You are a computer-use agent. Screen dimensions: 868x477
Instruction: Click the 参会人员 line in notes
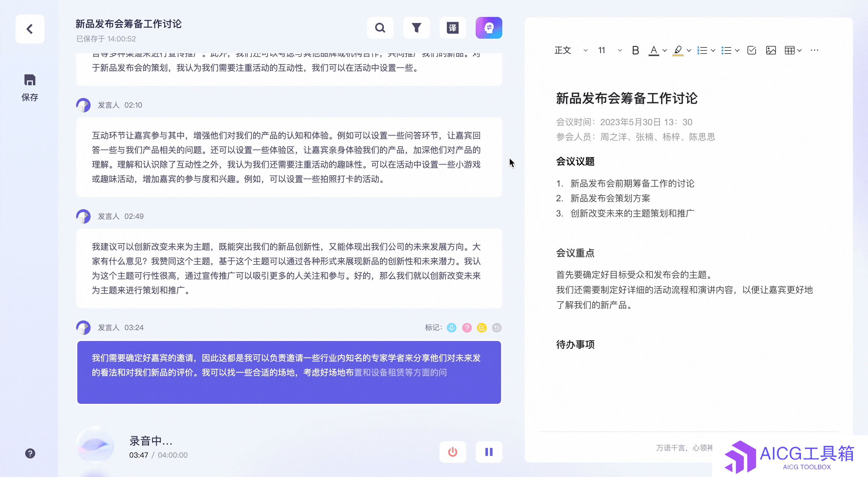[635, 137]
